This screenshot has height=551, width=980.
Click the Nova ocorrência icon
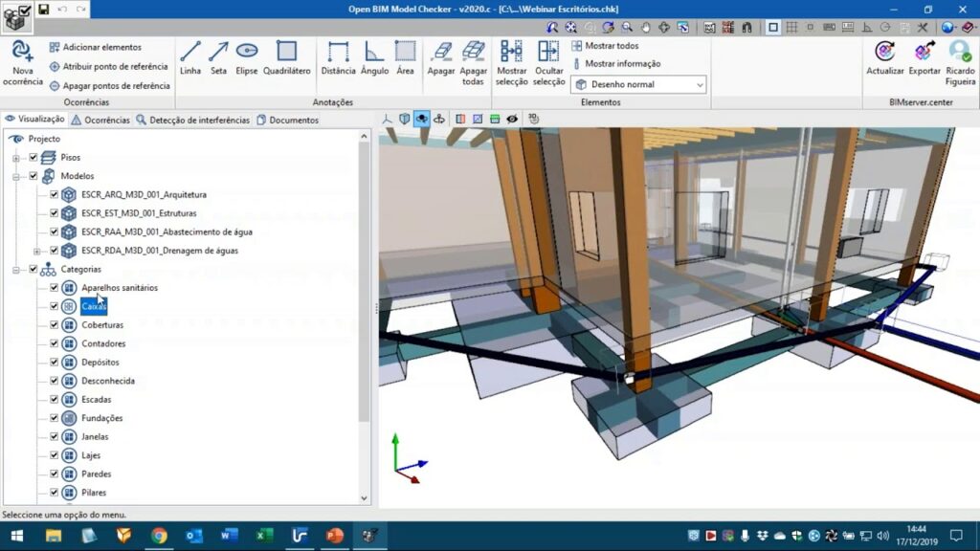coord(22,53)
